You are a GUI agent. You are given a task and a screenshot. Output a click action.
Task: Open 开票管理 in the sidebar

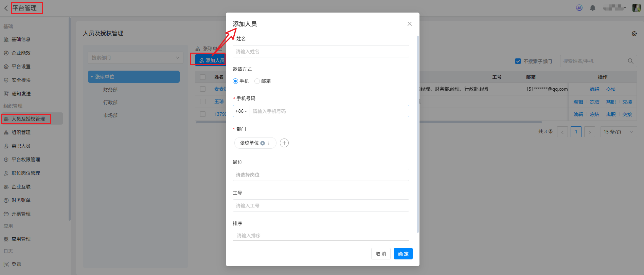pyautogui.click(x=21, y=214)
